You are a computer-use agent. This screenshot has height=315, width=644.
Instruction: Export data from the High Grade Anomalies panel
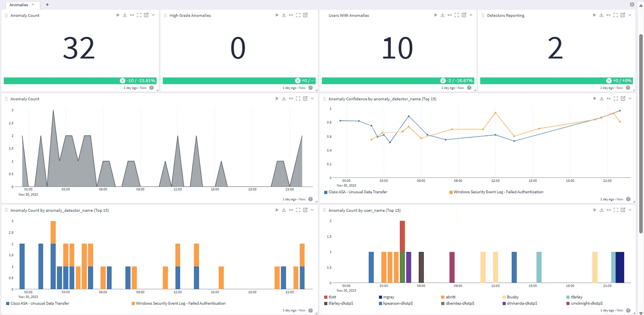tap(284, 15)
